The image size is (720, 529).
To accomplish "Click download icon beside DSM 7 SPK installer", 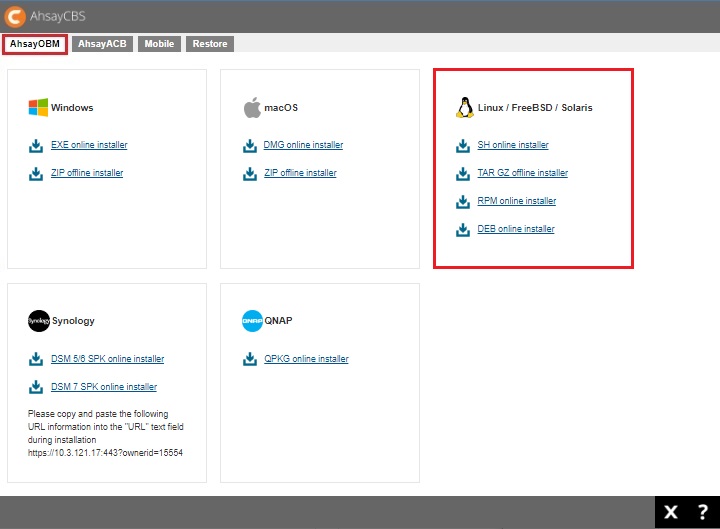I will pos(36,388).
